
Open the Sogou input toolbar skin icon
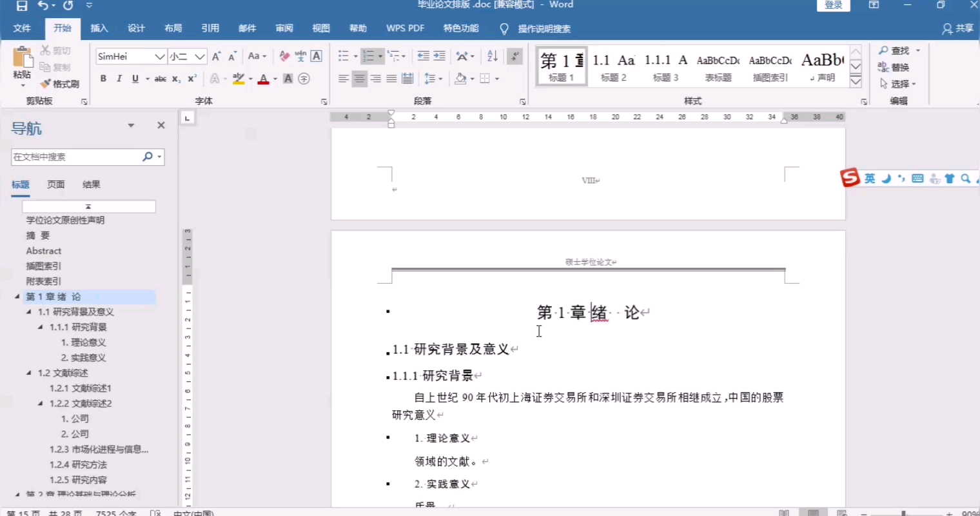(x=950, y=179)
